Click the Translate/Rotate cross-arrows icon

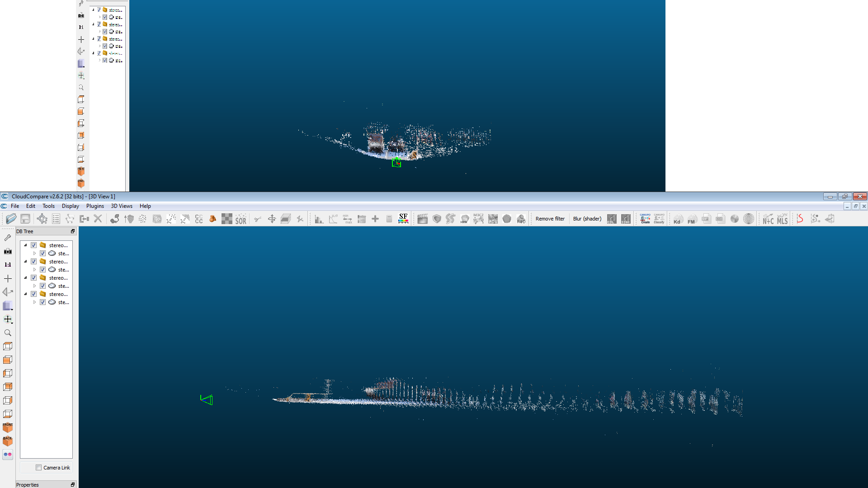coord(272,219)
